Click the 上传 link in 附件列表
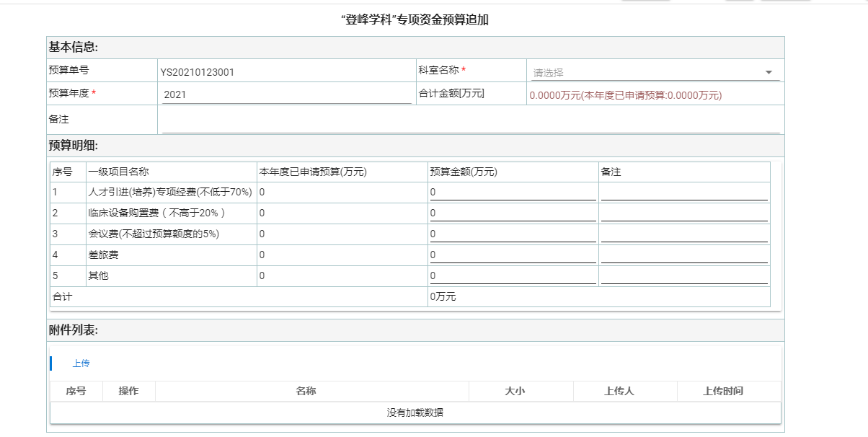The height and width of the screenshot is (437, 868). [81, 363]
